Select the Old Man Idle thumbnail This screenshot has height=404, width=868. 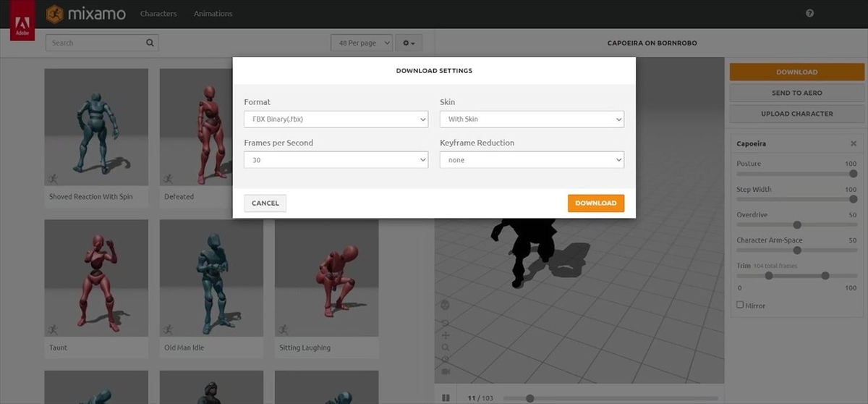click(x=211, y=279)
